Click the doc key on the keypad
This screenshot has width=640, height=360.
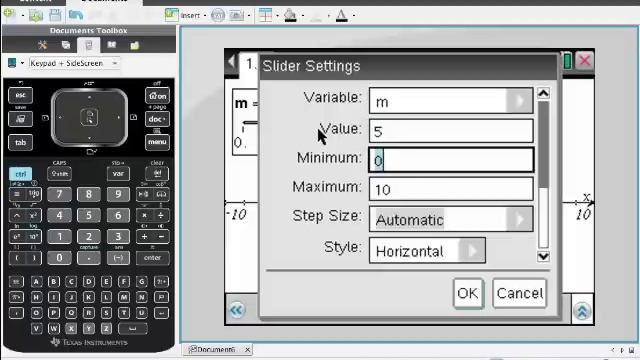[x=158, y=119]
